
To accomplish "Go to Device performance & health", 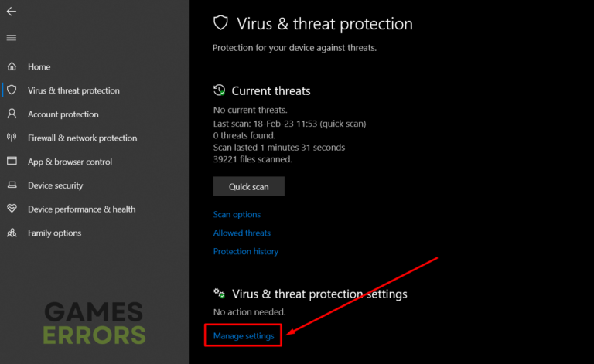I will click(81, 209).
